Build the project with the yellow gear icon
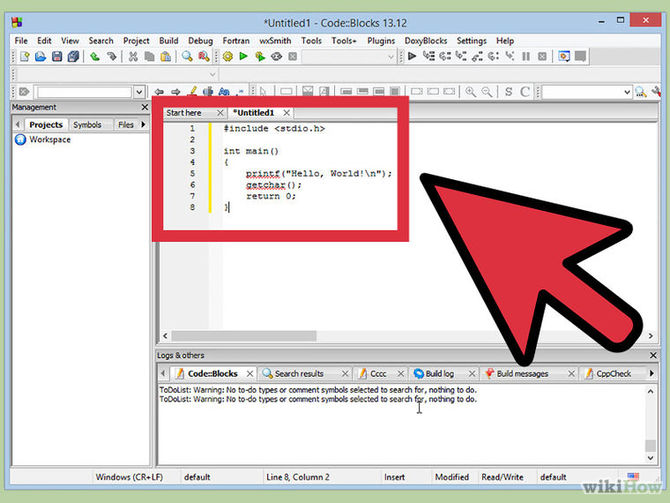 (x=228, y=56)
